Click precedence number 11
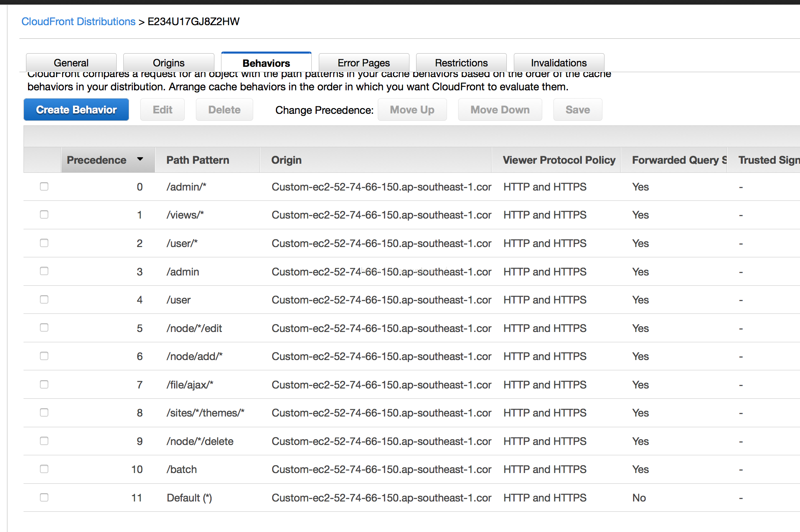Viewport: 800px width, 532px height. [137, 498]
